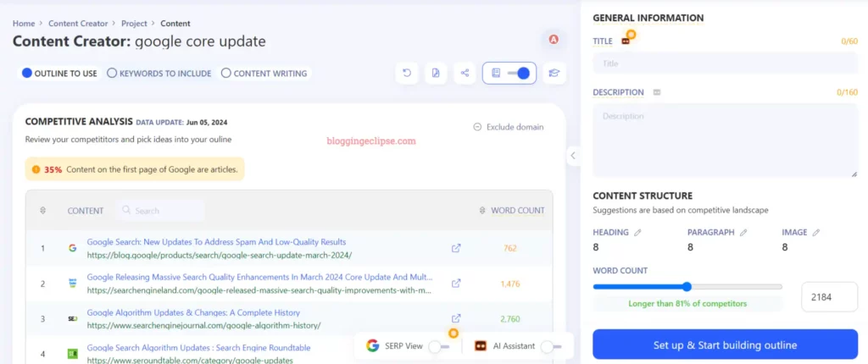Click the AI Assistant robot icon
Screen dimensions: 868x364
pyautogui.click(x=481, y=345)
